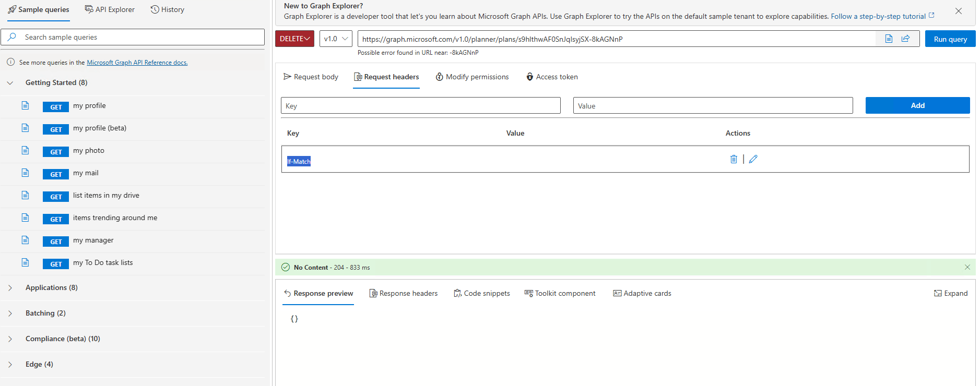Click the document icon beside my profile (beta)
Screen dimensions: 980x386
(x=25, y=128)
